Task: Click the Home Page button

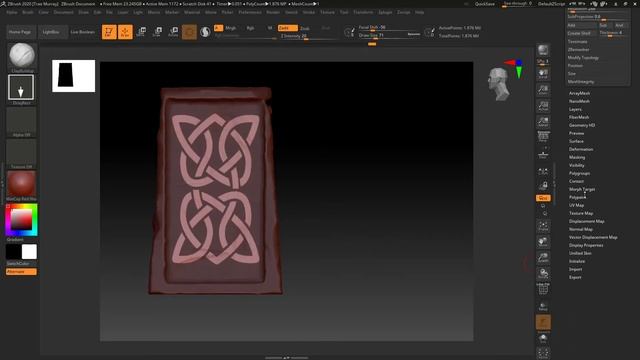Action: coord(20,32)
